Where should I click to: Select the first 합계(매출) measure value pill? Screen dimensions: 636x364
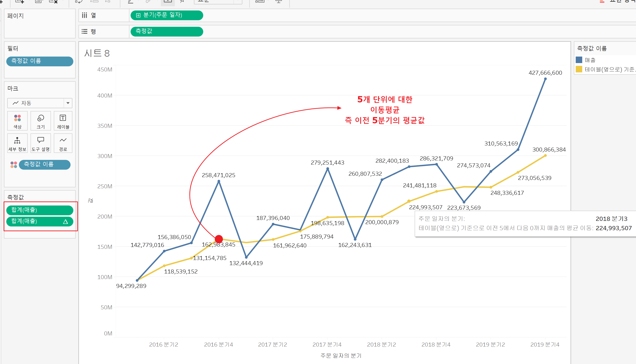pos(40,210)
